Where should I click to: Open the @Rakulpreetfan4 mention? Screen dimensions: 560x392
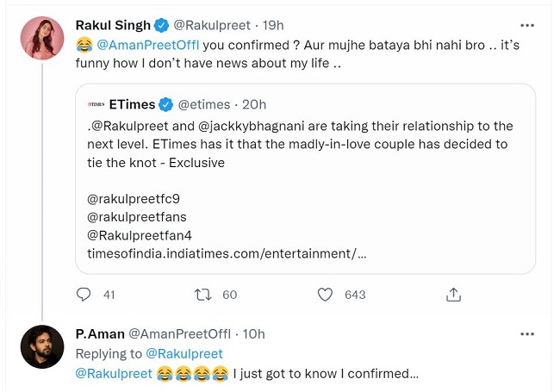point(136,234)
